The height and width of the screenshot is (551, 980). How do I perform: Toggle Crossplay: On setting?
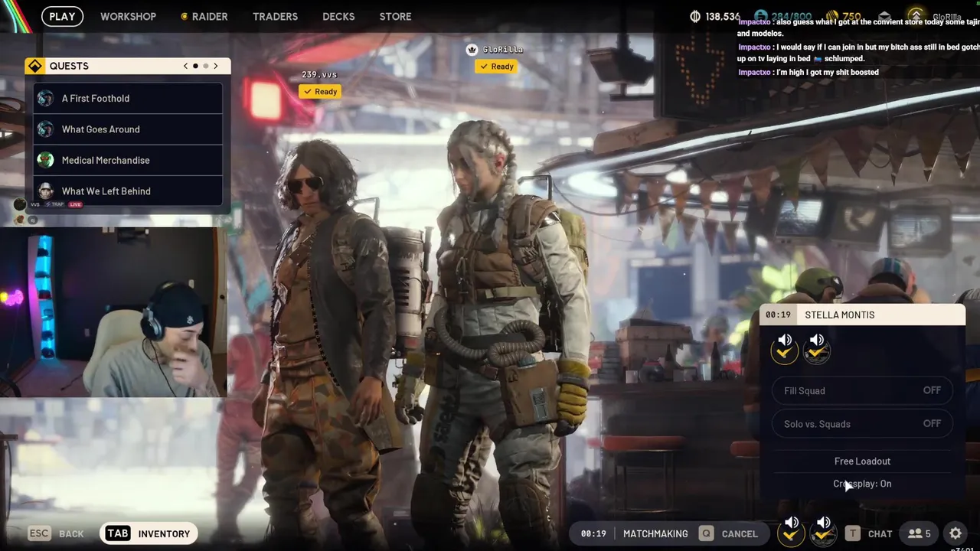(x=862, y=484)
